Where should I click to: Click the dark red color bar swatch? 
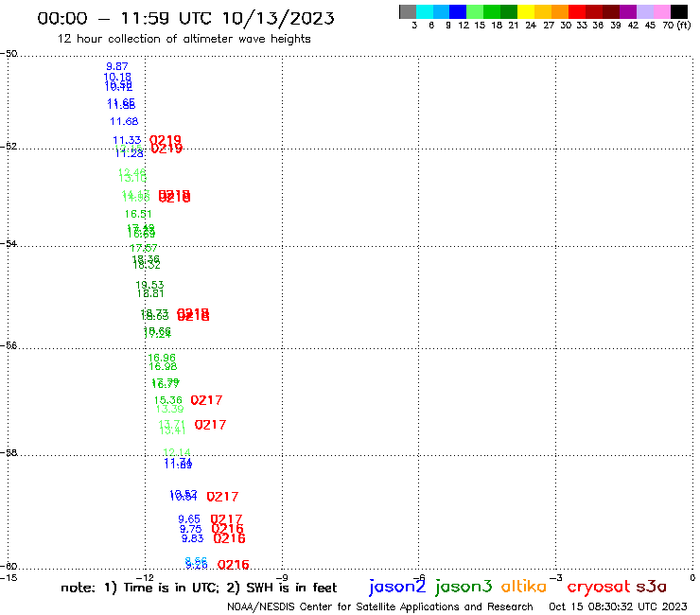tap(594, 11)
